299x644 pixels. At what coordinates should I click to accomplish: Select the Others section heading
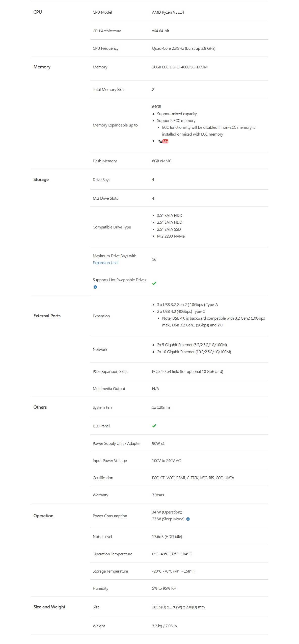pos(40,407)
